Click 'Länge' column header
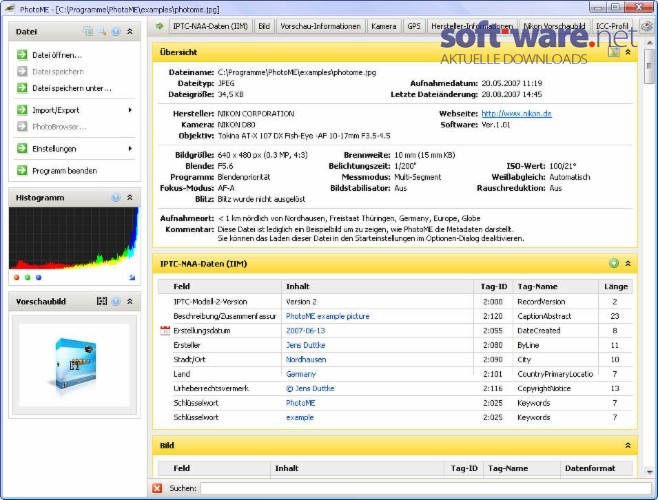This screenshot has width=658, height=500. point(616,286)
